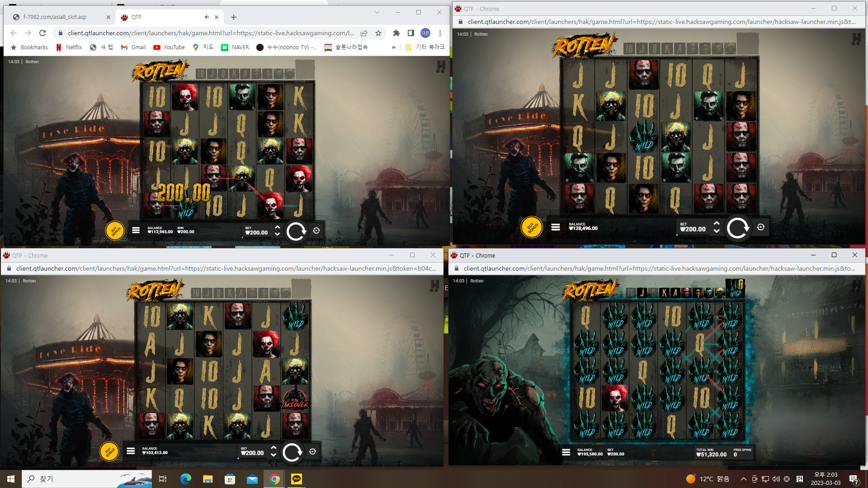Open the 누누(noonoo TV) bookmark

[287, 47]
